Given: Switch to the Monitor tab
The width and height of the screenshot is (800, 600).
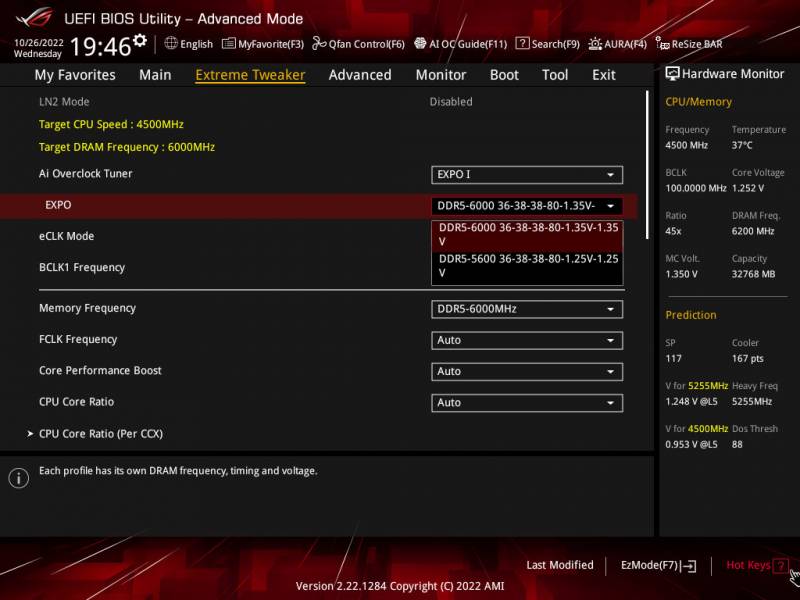Looking at the screenshot, I should (441, 75).
